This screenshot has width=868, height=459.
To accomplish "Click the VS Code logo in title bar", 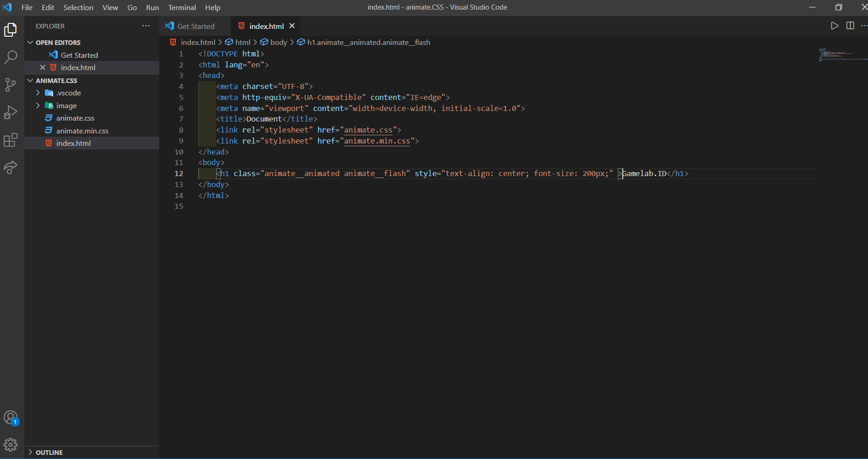I will (x=7, y=7).
